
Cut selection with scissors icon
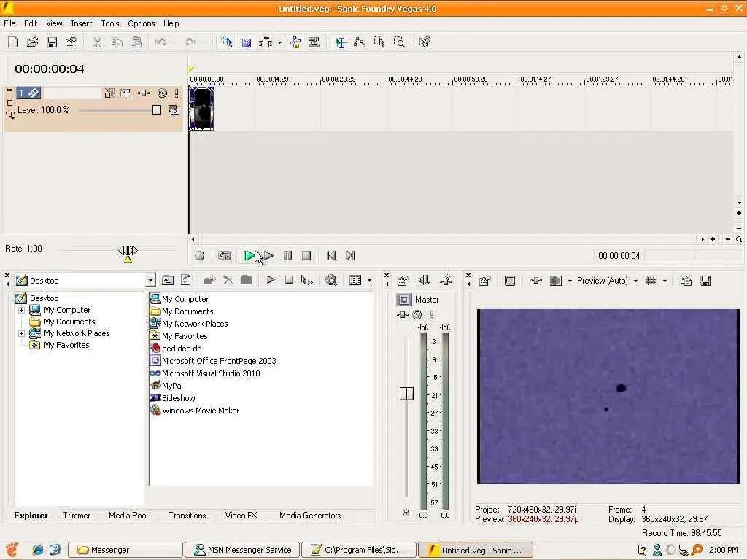tap(97, 42)
